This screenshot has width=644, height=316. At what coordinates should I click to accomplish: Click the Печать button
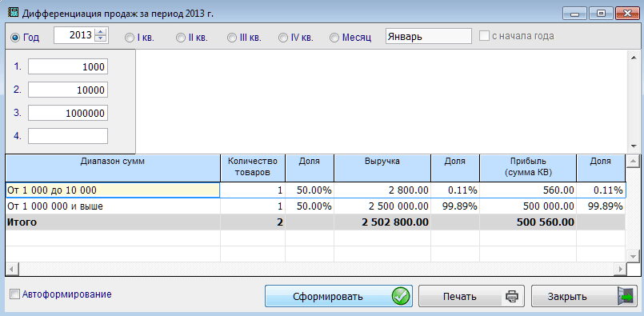471,296
